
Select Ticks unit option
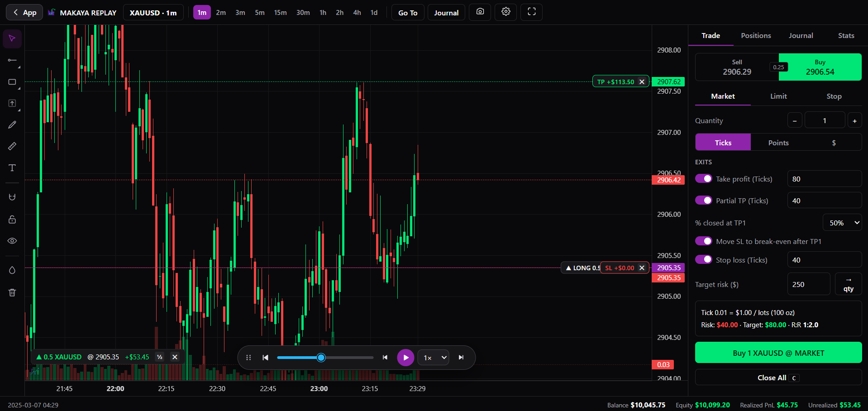(x=723, y=143)
